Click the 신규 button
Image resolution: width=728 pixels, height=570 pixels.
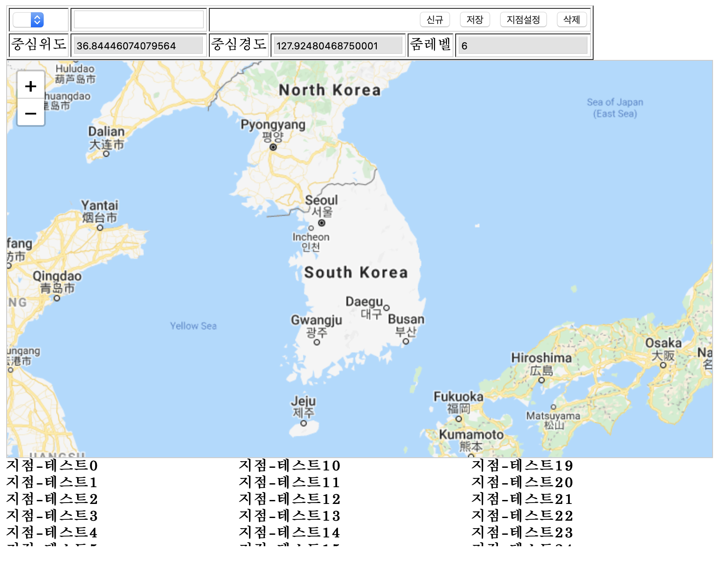tap(435, 19)
